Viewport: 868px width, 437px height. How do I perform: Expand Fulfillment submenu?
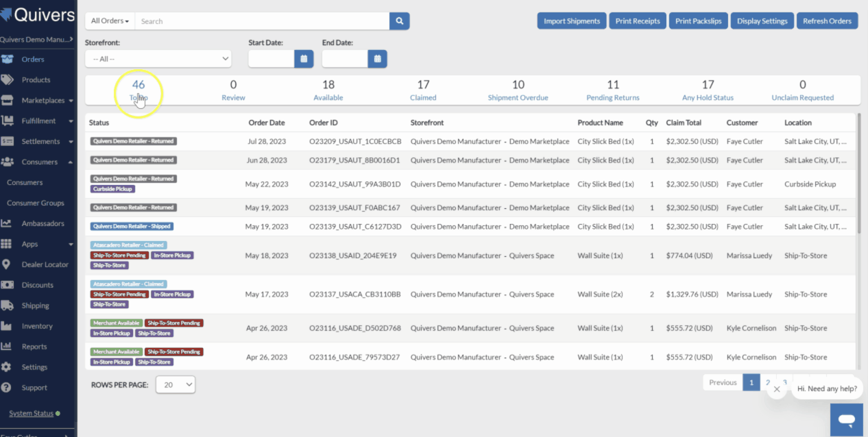[71, 121]
